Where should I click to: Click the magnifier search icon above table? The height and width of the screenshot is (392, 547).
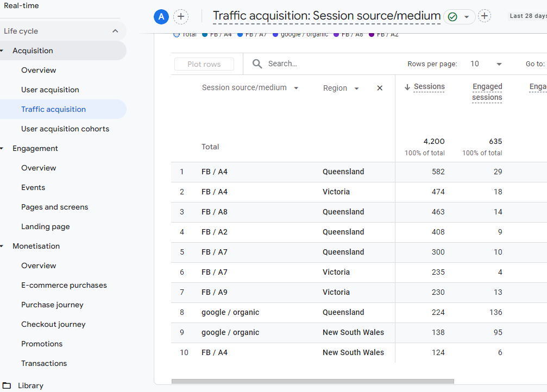tap(257, 64)
